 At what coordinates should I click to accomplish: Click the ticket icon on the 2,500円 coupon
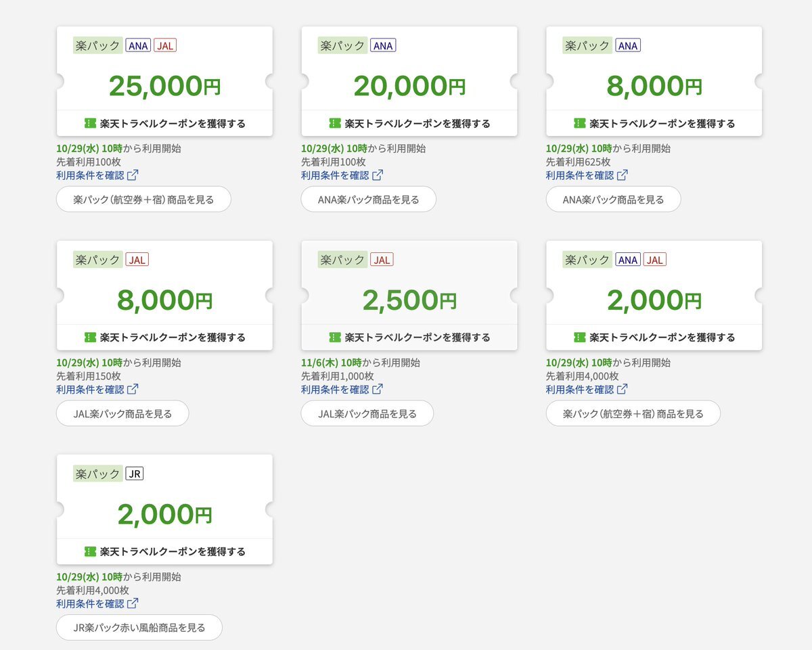(335, 337)
